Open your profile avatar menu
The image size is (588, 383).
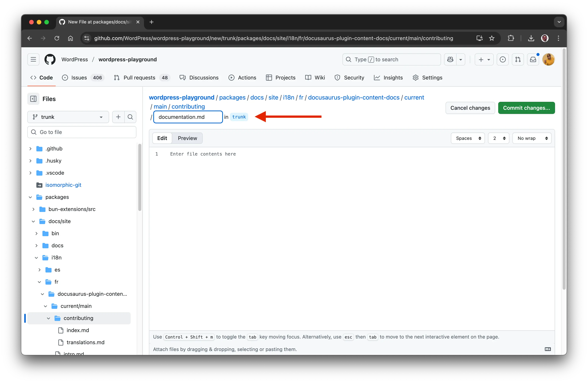pos(549,59)
